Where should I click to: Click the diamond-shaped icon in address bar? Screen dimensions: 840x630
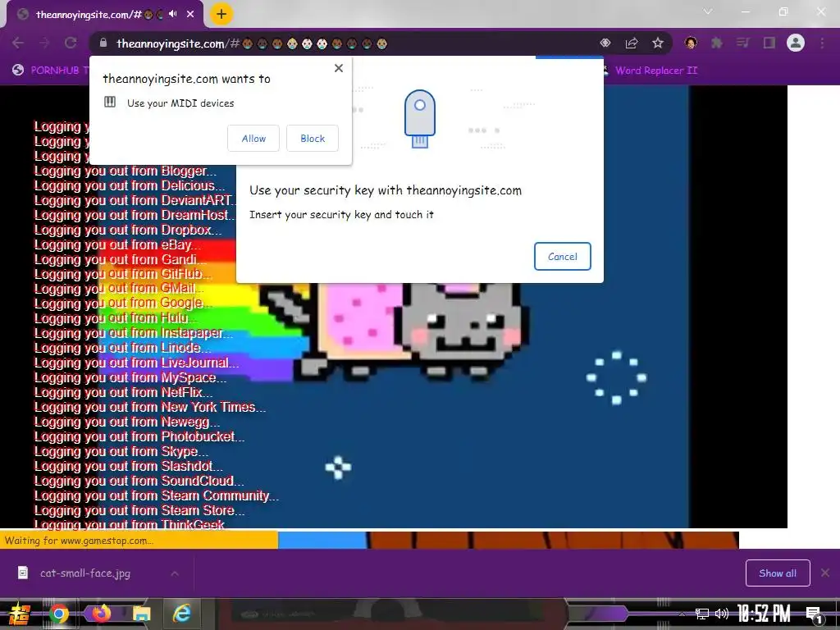click(x=605, y=43)
